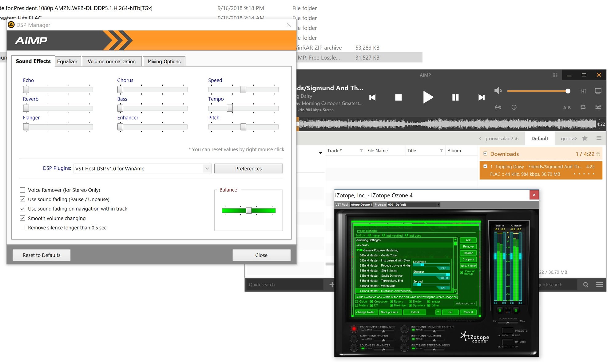The height and width of the screenshot is (364, 615).
Task: Pause playback in the AIMP player
Action: click(455, 97)
